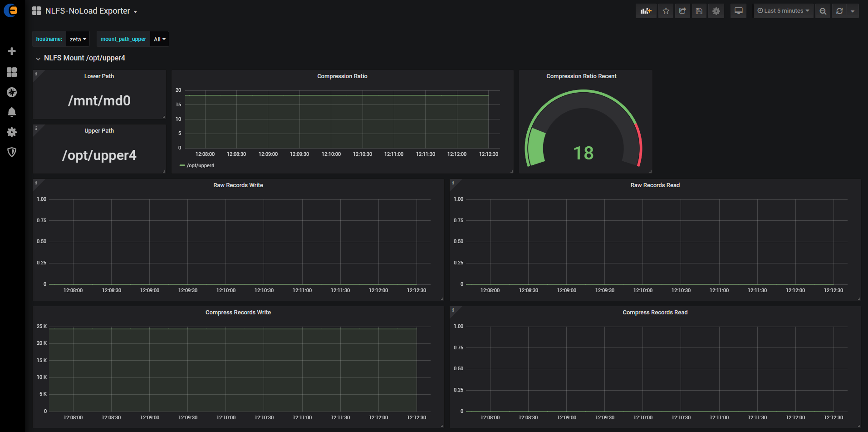Zoom out the time range
This screenshot has width=868, height=432.
click(x=823, y=11)
